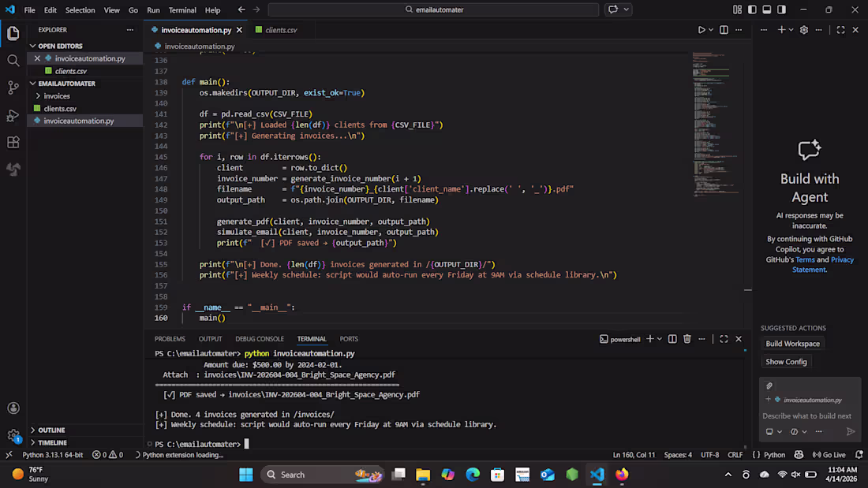
Task: Open the Accounts icon in activity bar
Action: (13, 408)
